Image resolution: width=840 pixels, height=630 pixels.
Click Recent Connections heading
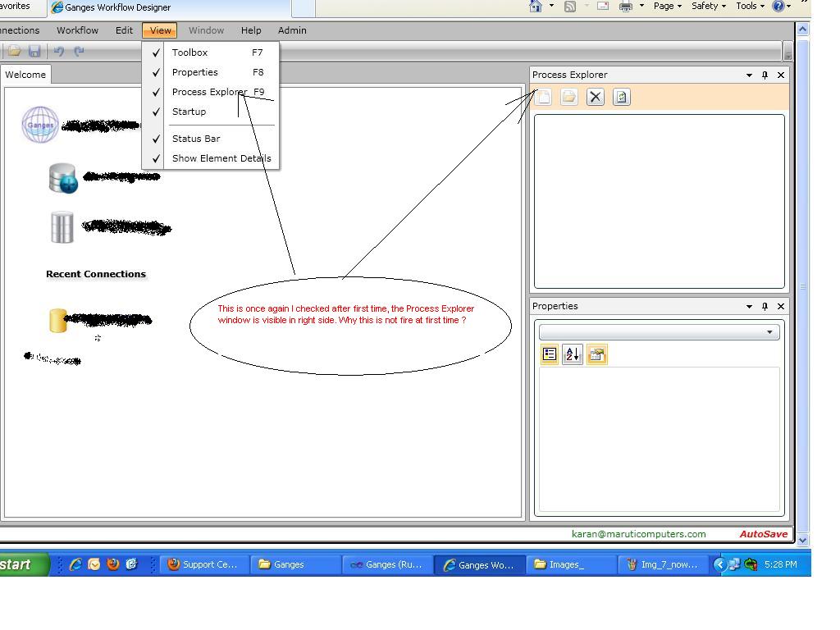(96, 274)
